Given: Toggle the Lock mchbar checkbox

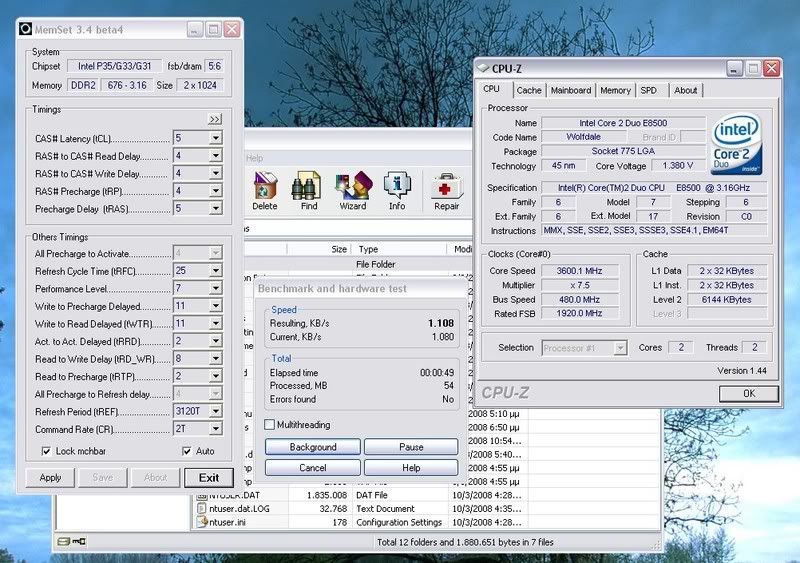Looking at the screenshot, I should (46, 451).
